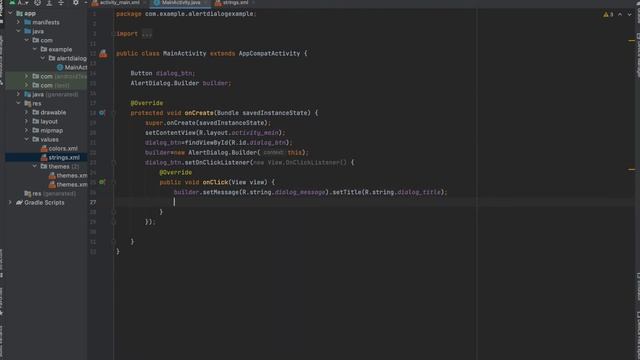Click the related XML file gutter icon on line 12
640x360 pixels.
[103, 53]
